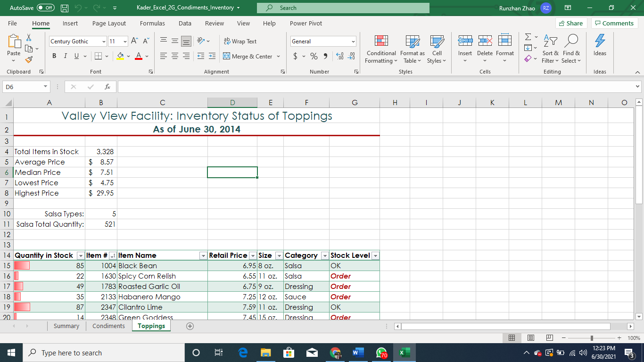Toggle Italic formatting

point(66,56)
